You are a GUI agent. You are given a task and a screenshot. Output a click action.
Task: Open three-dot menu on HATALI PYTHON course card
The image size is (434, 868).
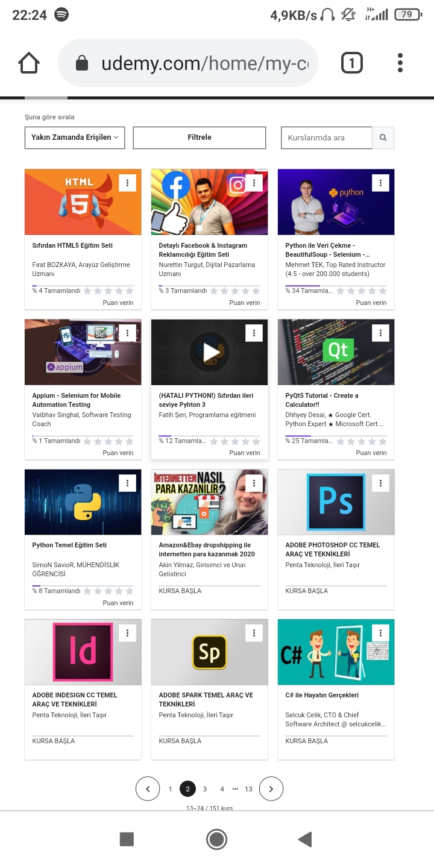pyautogui.click(x=254, y=333)
